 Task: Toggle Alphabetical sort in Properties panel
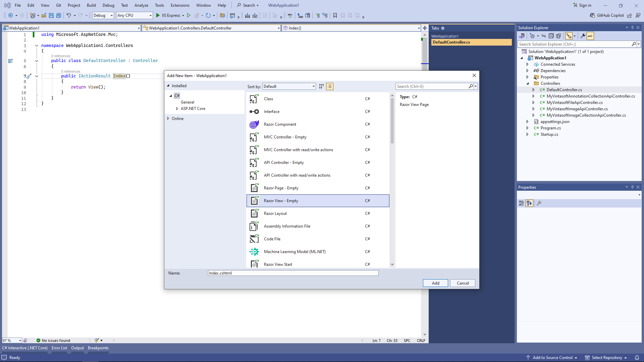point(529,203)
